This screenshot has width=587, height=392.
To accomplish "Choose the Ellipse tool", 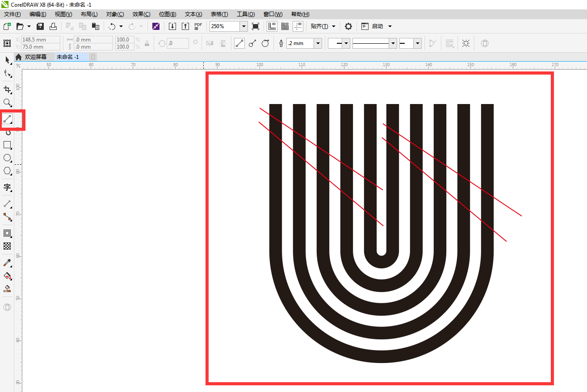I will tap(7, 158).
